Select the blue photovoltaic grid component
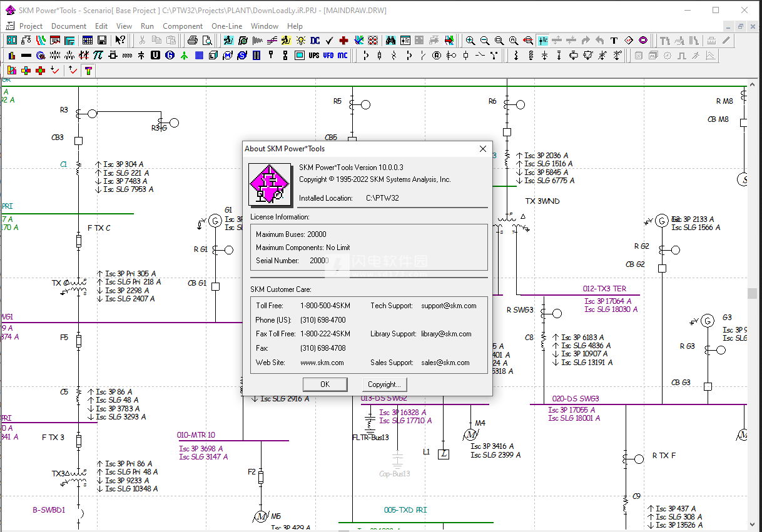Viewport: 762px width, 532px height. (199, 55)
